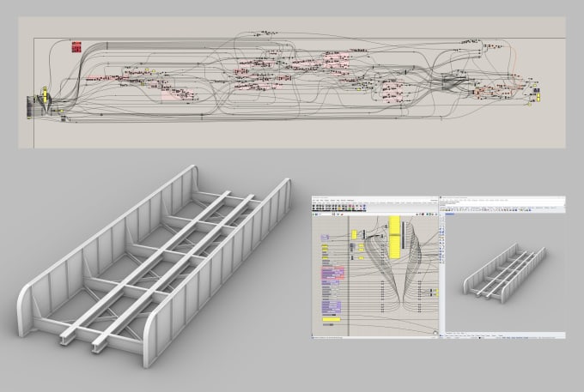
Task: Adjust the second yellow number slider in Grasshopper
Action: 325,250
